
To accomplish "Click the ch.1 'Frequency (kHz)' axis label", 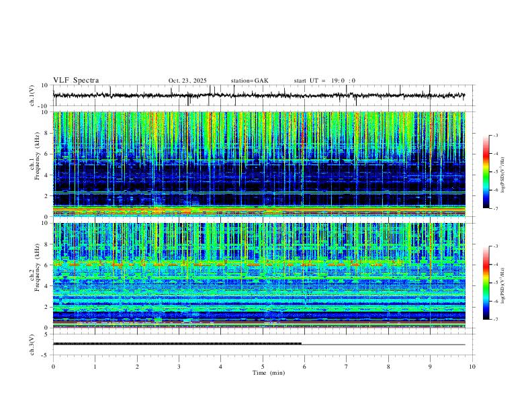I will (37, 156).
